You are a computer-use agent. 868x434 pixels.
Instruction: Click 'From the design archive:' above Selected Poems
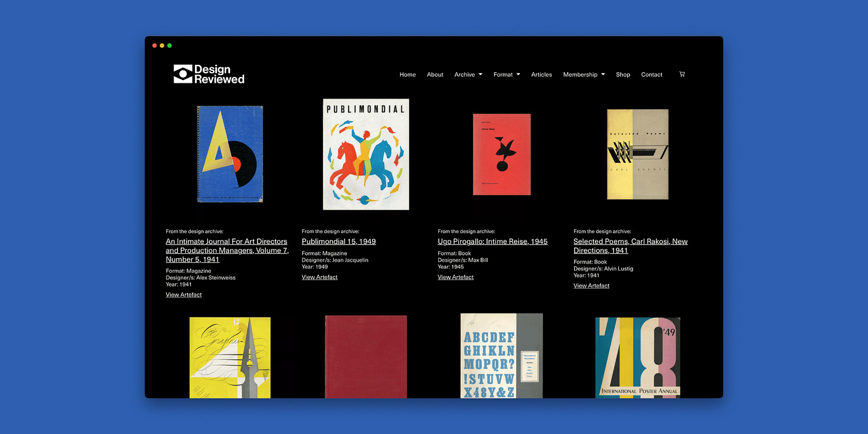point(602,231)
